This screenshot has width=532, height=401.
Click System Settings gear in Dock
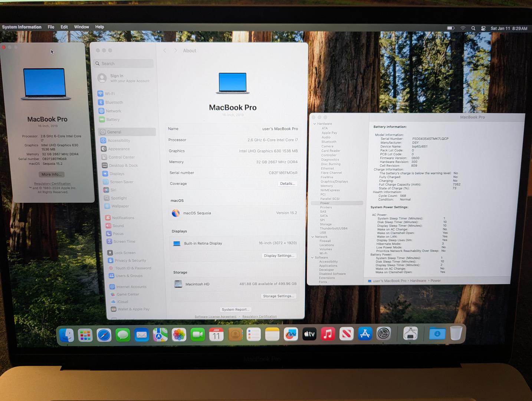(384, 334)
